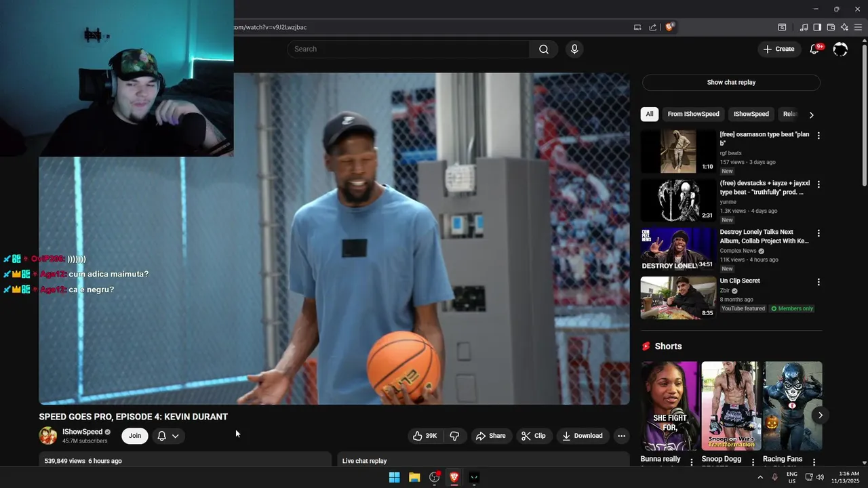Open File Explorer from taskbar
Image resolution: width=868 pixels, height=488 pixels.
(x=414, y=477)
